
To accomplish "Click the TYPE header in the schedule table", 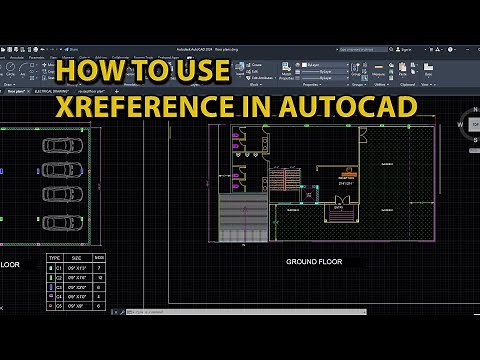I will click(x=54, y=258).
